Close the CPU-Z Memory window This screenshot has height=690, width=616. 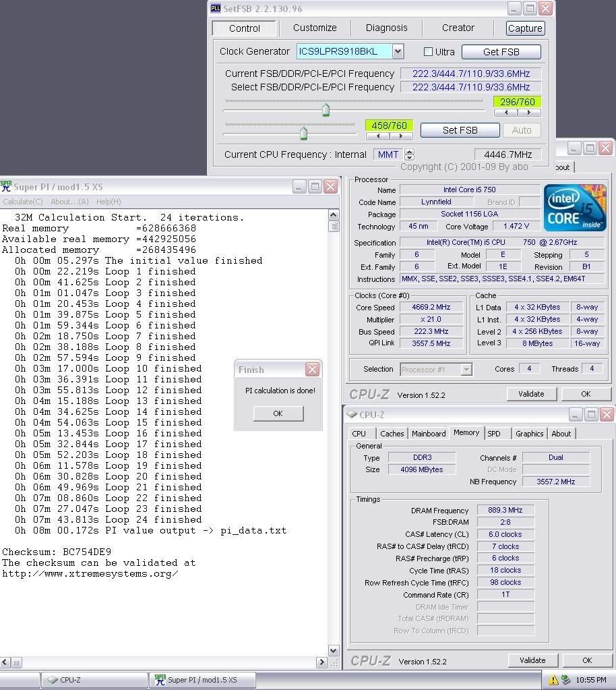[x=607, y=415]
